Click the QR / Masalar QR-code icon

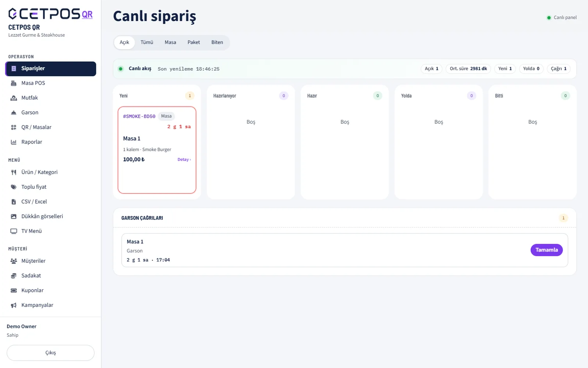(14, 127)
